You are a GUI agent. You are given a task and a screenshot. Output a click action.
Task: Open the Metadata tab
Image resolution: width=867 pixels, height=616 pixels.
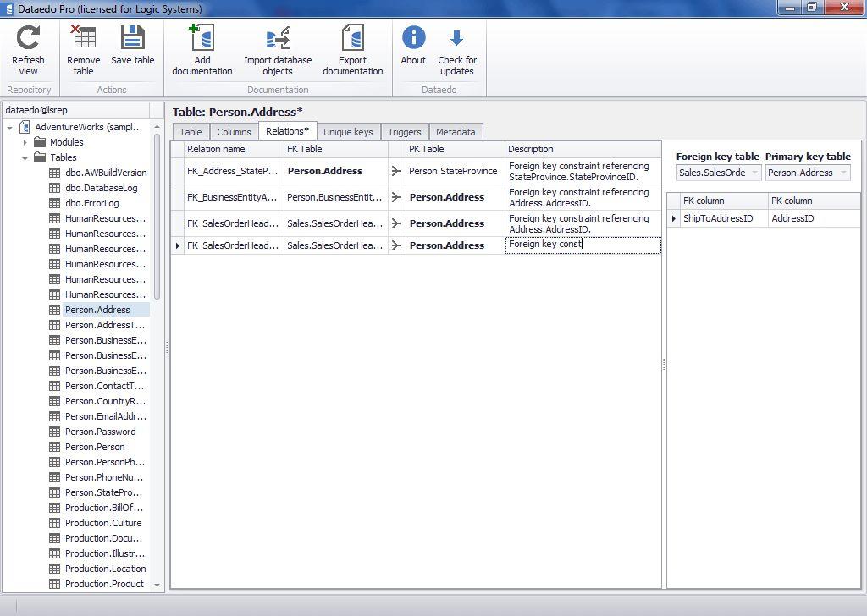point(456,132)
